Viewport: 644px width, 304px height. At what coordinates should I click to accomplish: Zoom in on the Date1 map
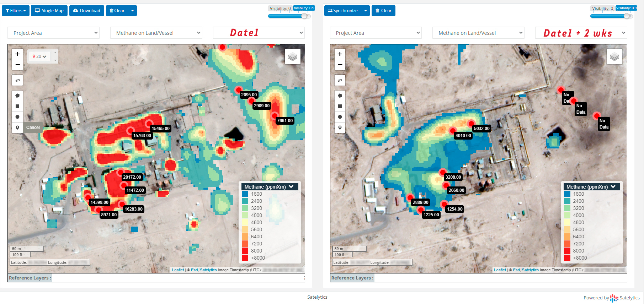click(17, 54)
